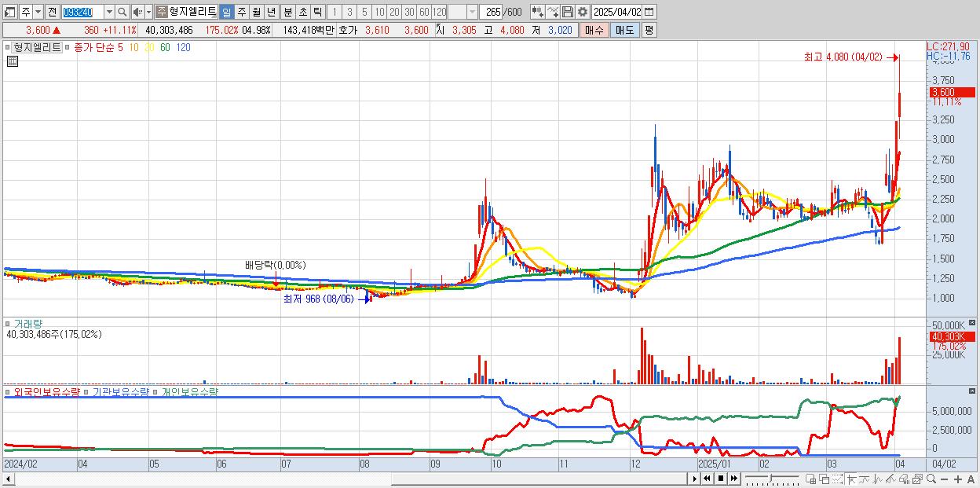This screenshot has width=980, height=488.
Task: Click the overlapping windows chart icon
Action: 825,479
